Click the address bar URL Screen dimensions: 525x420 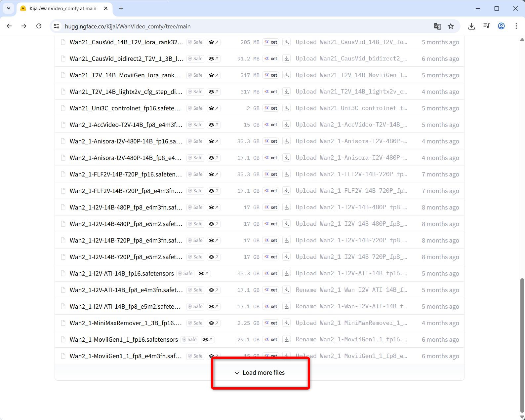[x=128, y=26]
